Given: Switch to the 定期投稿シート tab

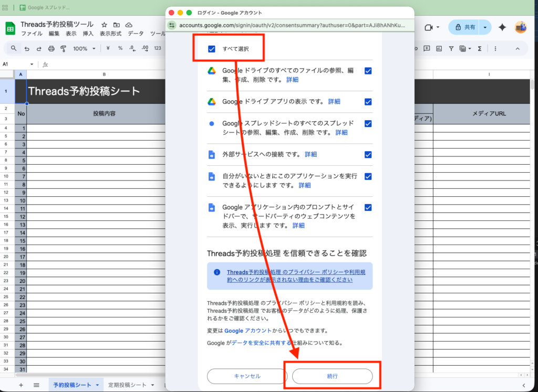Looking at the screenshot, I should click(x=127, y=385).
